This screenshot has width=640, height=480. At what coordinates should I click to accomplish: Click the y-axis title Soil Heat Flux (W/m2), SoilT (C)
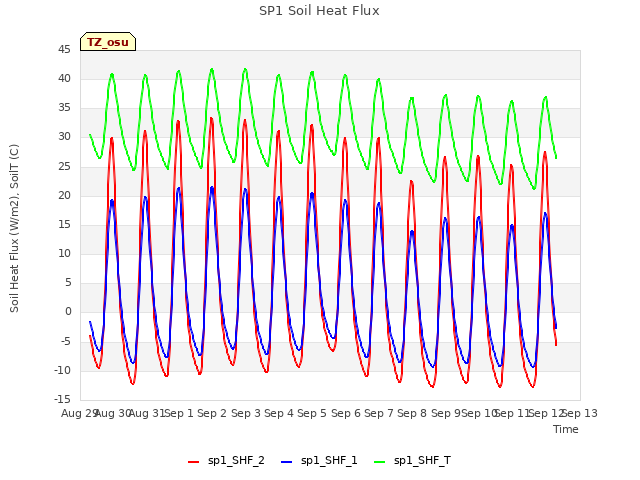14,228
